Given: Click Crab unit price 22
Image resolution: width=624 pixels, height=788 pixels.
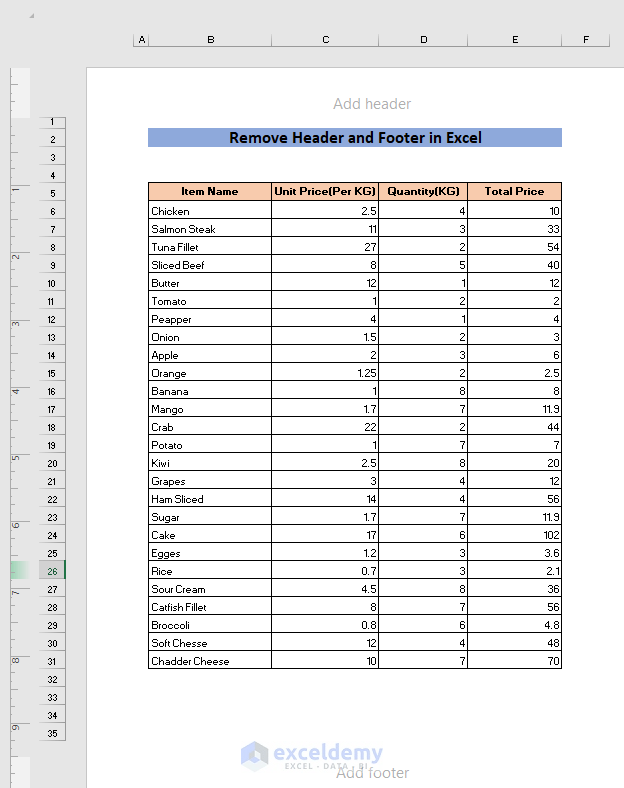Looking at the screenshot, I should click(325, 427).
